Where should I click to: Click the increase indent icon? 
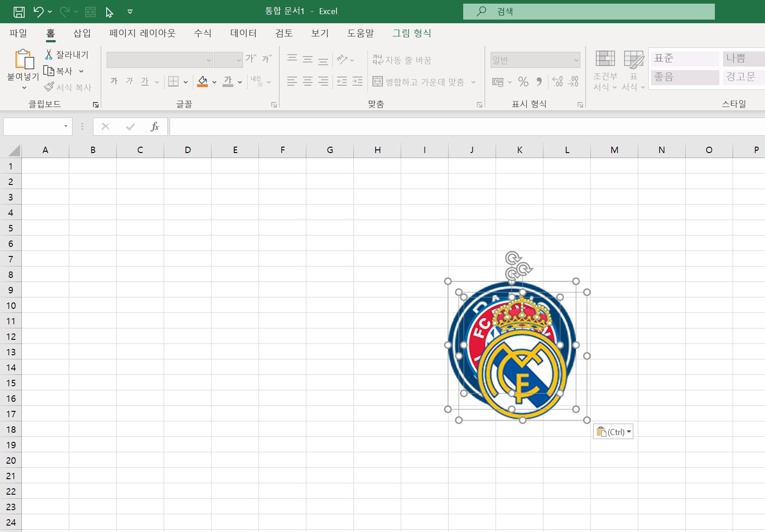pos(357,82)
